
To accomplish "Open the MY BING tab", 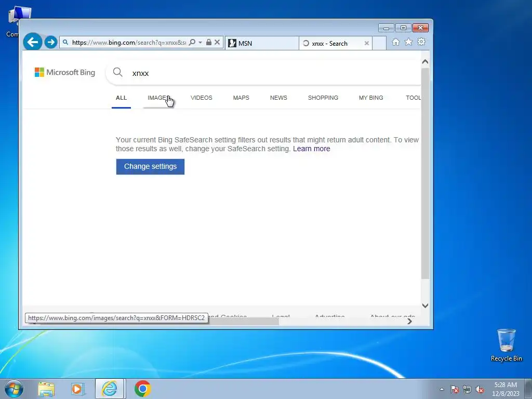I will [x=371, y=98].
